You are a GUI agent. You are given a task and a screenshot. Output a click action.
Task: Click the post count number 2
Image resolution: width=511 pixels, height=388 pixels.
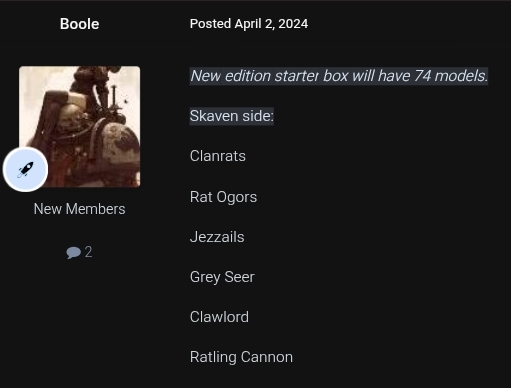[88, 252]
